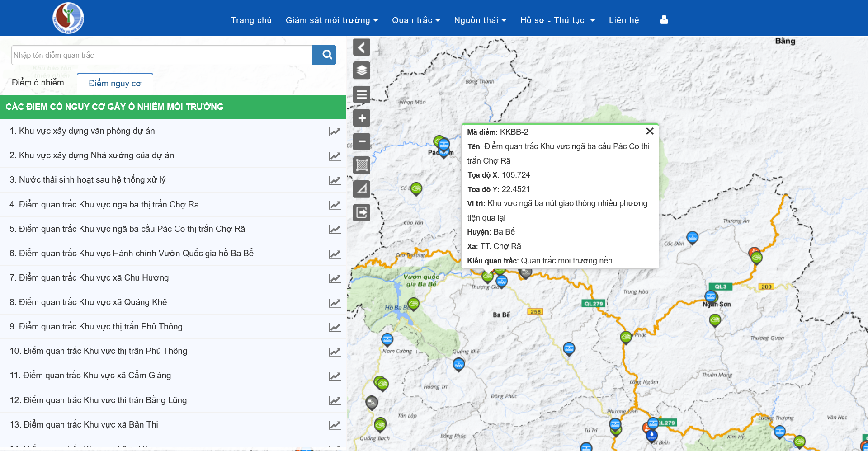Expand the Quan trắc dropdown menu
The height and width of the screenshot is (451, 868).
(415, 20)
